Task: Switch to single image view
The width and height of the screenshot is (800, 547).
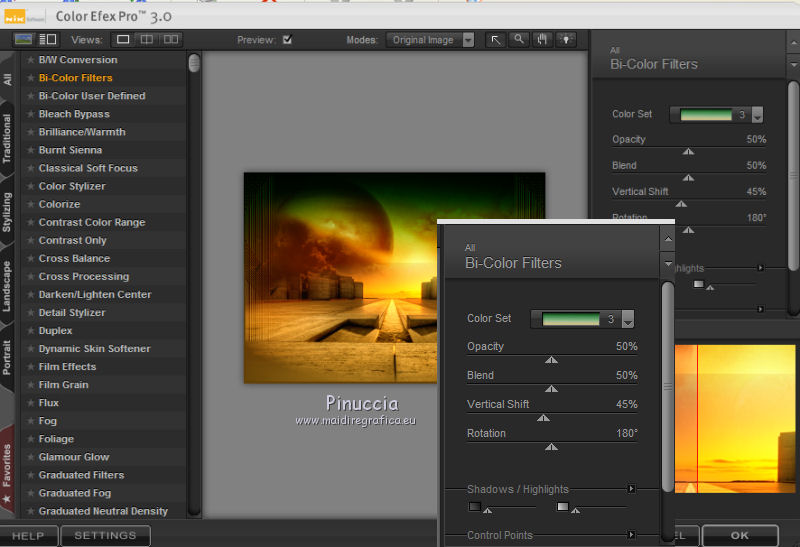Action: pos(123,40)
